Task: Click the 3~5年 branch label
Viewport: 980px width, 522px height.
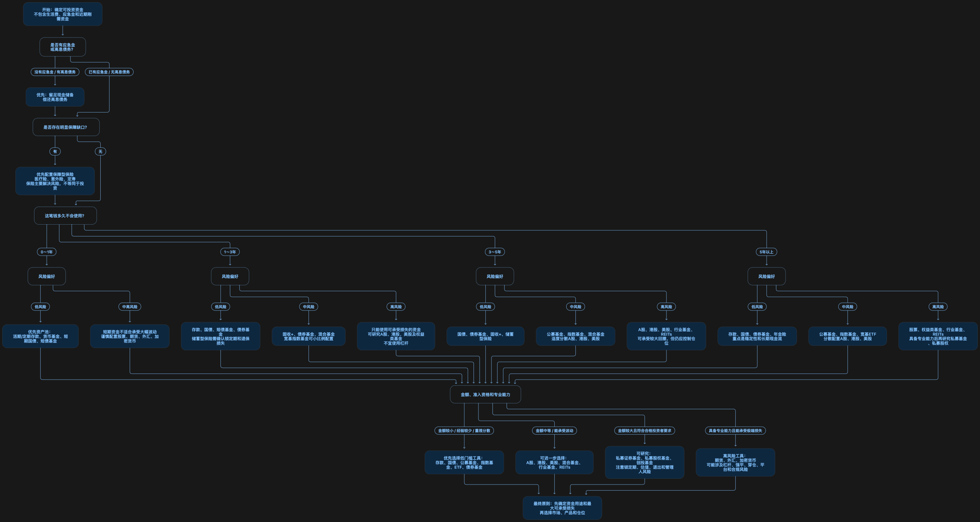Action: click(x=495, y=252)
